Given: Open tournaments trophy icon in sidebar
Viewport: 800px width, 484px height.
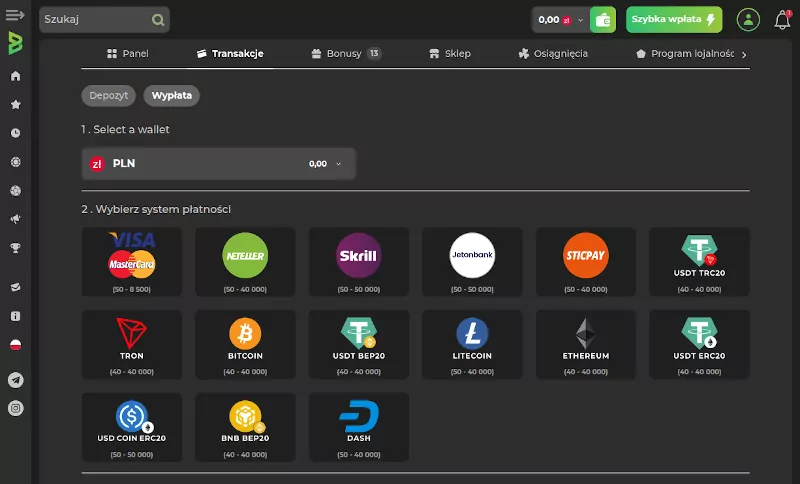Looking at the screenshot, I should coord(15,248).
